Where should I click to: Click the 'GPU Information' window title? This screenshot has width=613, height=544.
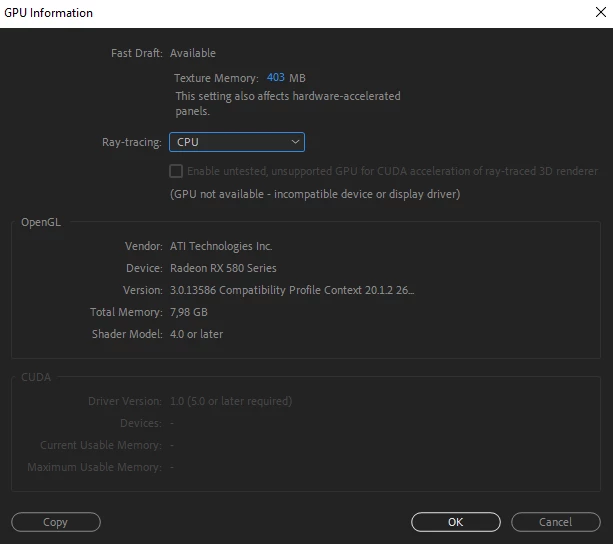click(x=48, y=13)
